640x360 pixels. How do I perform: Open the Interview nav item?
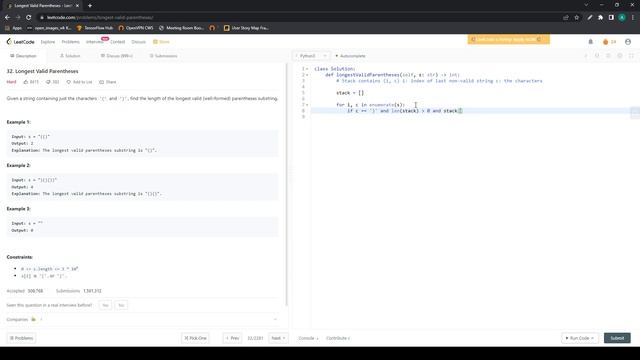point(94,42)
